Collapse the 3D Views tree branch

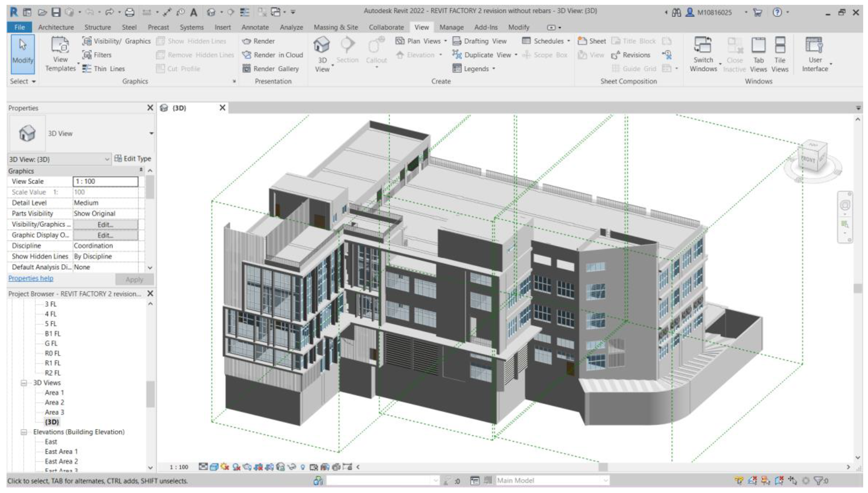click(23, 383)
